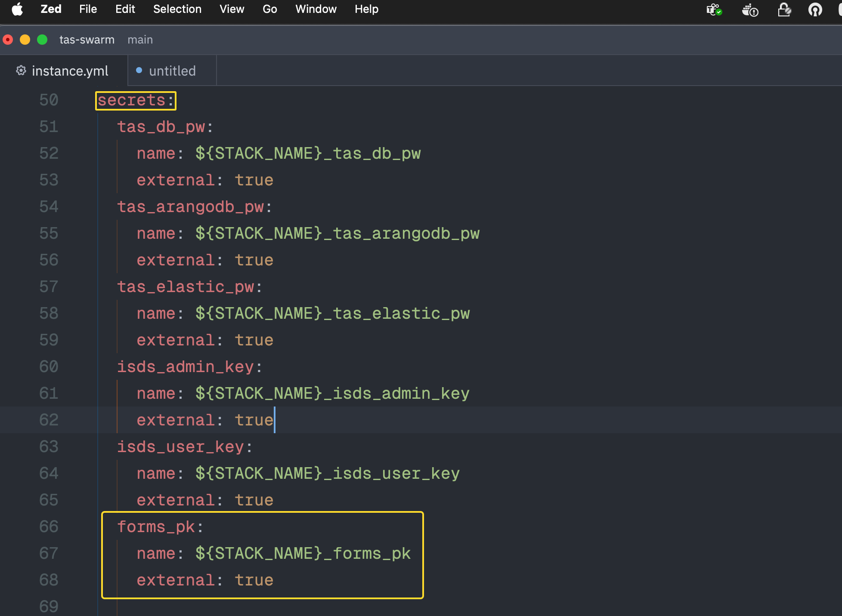Switch to the untitled tab

tap(172, 71)
